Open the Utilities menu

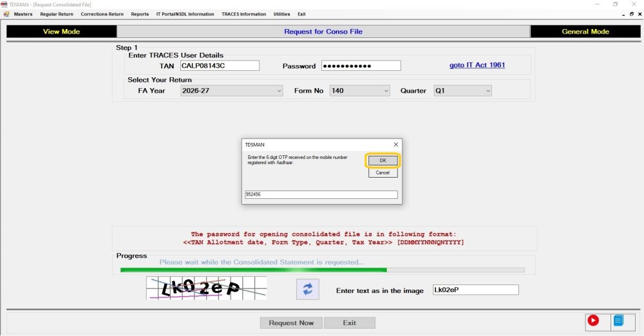pyautogui.click(x=282, y=14)
